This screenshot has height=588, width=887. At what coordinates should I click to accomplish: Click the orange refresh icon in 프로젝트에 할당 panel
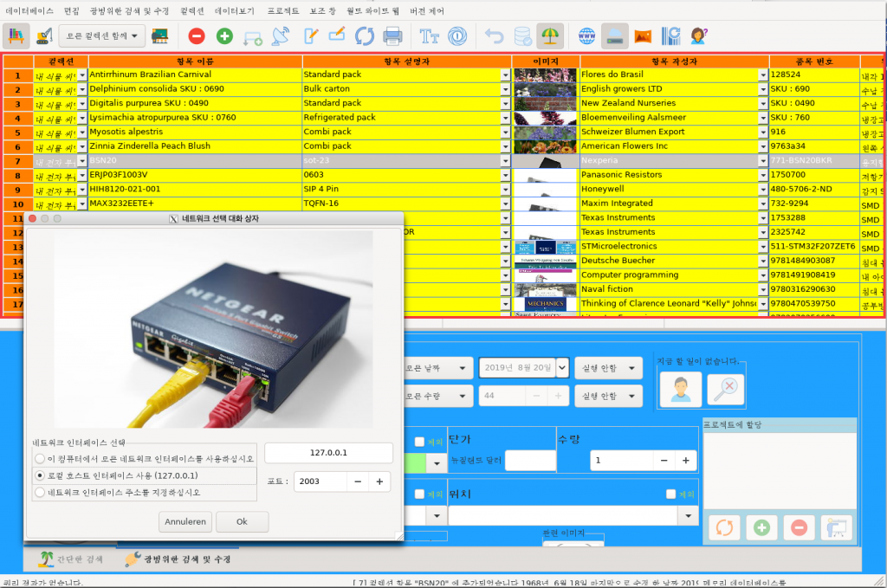pyautogui.click(x=724, y=528)
